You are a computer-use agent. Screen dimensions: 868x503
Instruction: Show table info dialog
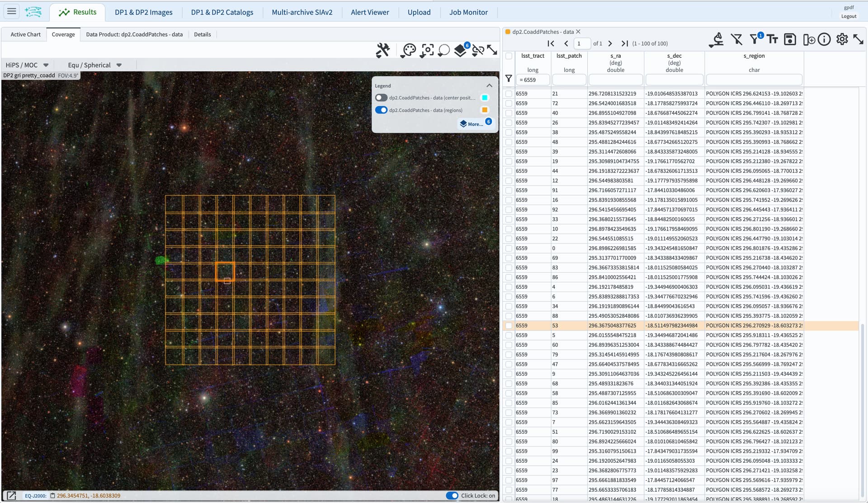click(x=824, y=40)
